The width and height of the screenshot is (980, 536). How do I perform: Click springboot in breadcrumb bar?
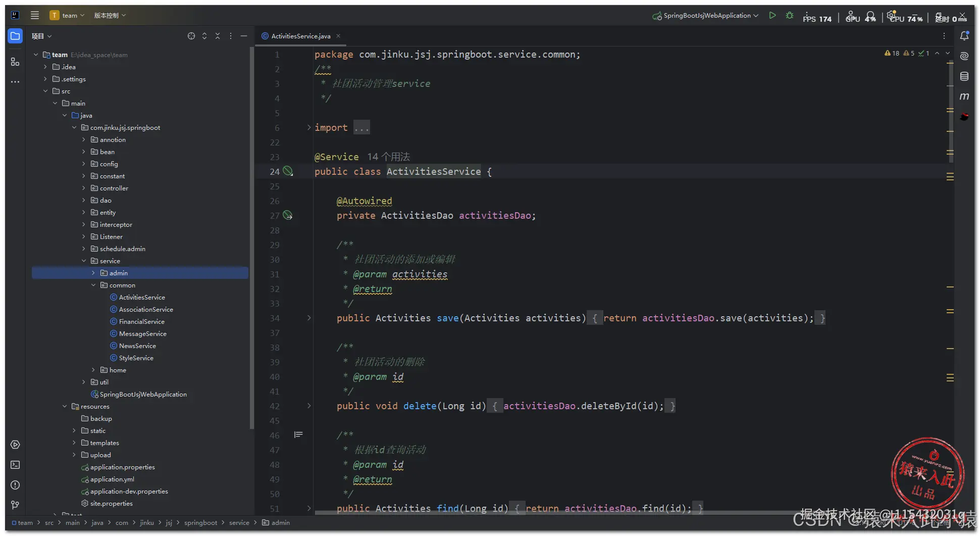pyautogui.click(x=200, y=522)
